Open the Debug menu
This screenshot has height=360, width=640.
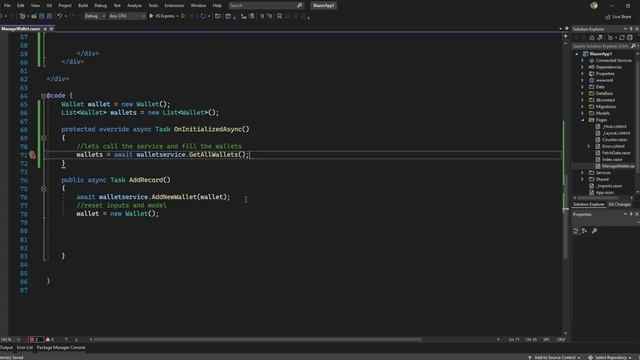click(100, 5)
